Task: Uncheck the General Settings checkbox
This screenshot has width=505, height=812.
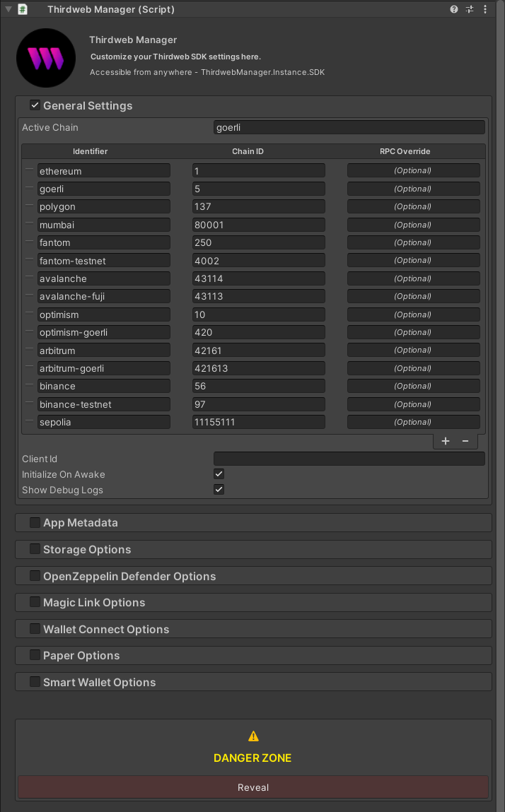Action: pos(35,105)
